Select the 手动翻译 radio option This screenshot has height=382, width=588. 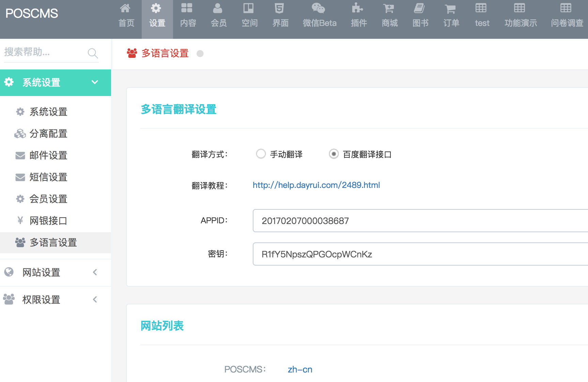coord(261,154)
